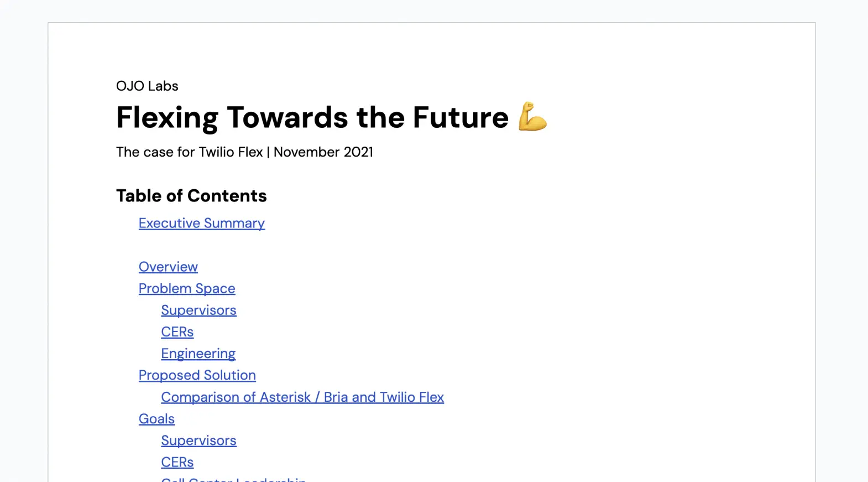
Task: Open CERs link under Problem Space
Action: (177, 331)
